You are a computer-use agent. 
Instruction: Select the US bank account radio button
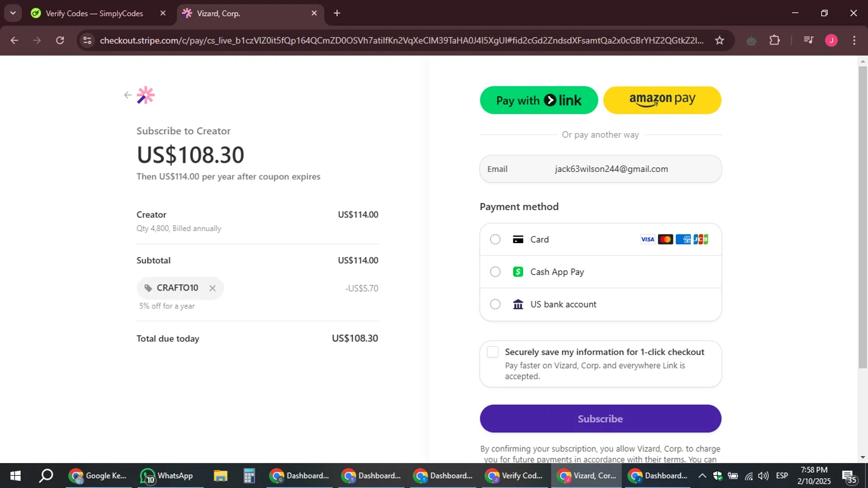tap(495, 304)
